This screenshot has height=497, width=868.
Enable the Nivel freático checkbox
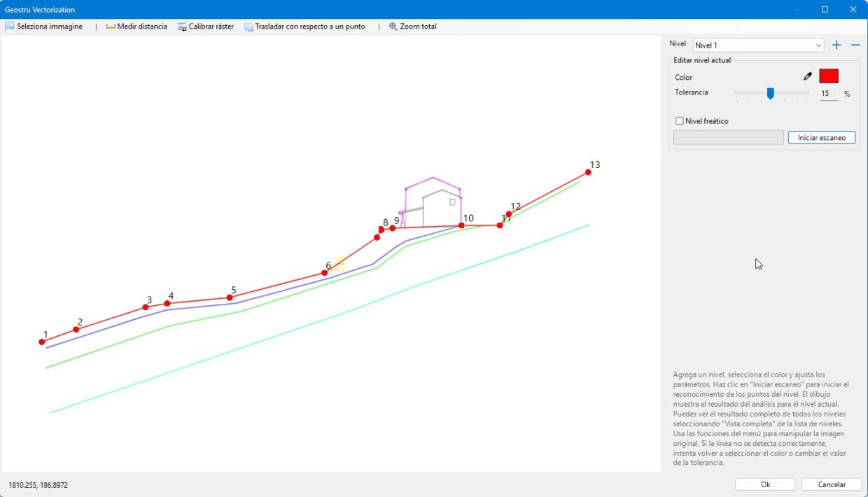point(679,120)
